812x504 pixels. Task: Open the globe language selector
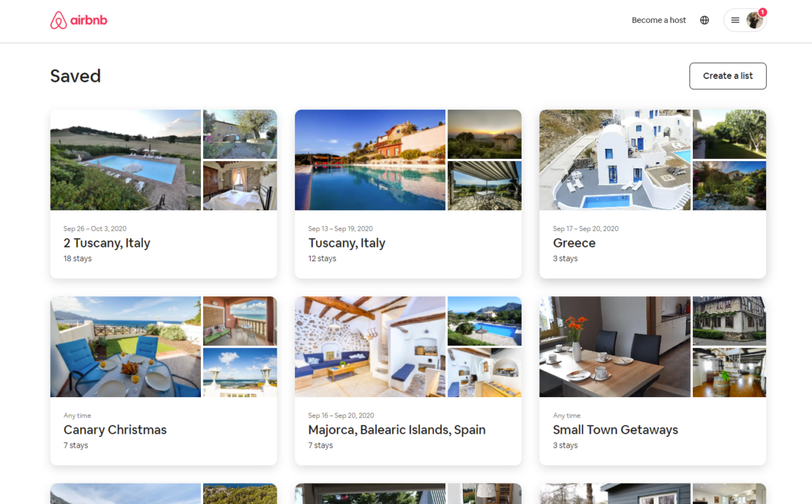[x=704, y=20]
